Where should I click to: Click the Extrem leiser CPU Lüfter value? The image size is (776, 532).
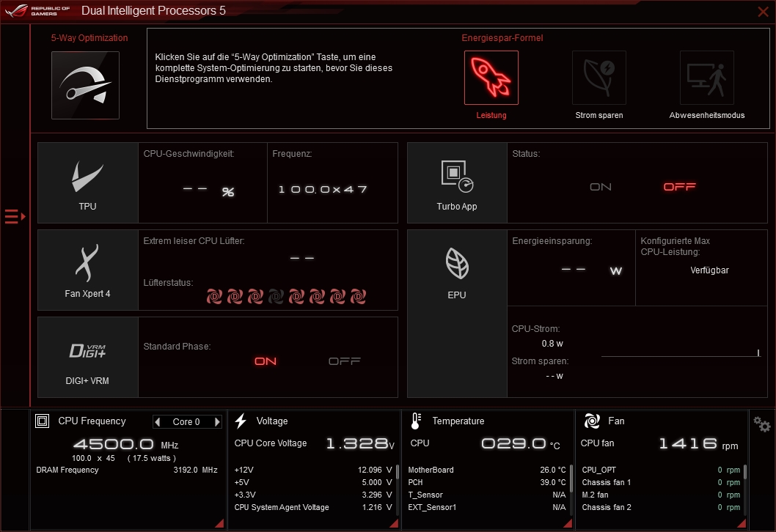coord(302,258)
